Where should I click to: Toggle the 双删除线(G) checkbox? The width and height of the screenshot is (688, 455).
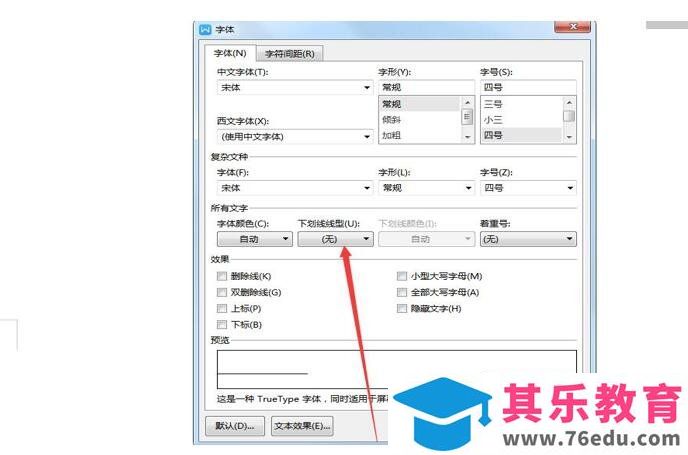coord(222,292)
